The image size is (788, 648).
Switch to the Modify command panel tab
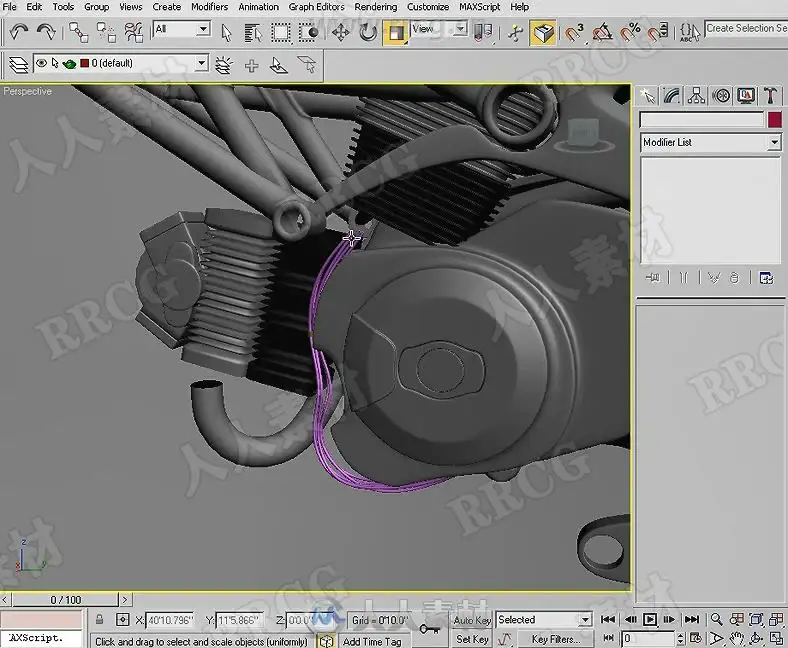tap(672, 96)
